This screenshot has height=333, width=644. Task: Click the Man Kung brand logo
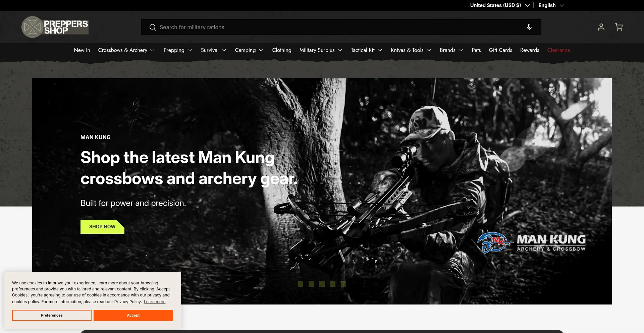coord(531,242)
